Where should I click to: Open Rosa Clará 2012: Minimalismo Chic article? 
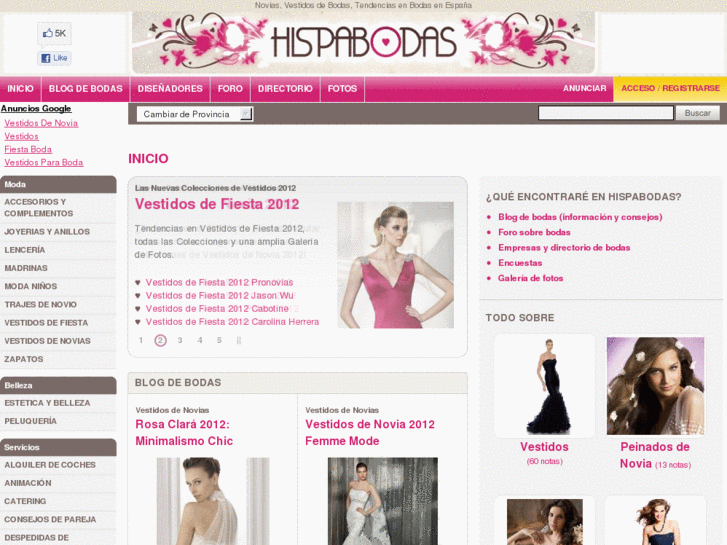[x=184, y=433]
